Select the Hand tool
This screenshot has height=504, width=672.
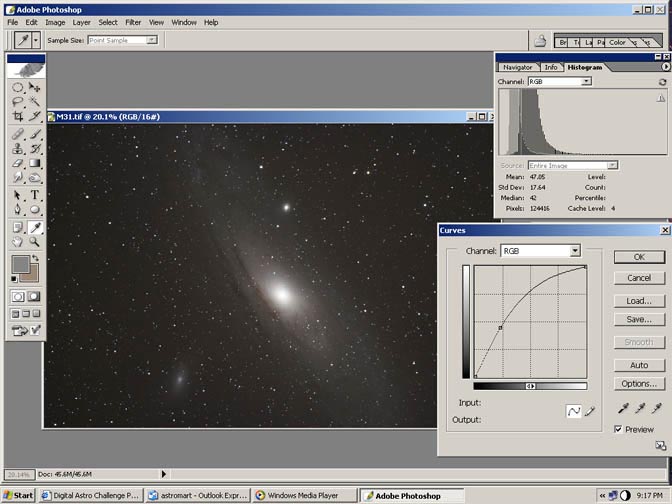click(18, 241)
